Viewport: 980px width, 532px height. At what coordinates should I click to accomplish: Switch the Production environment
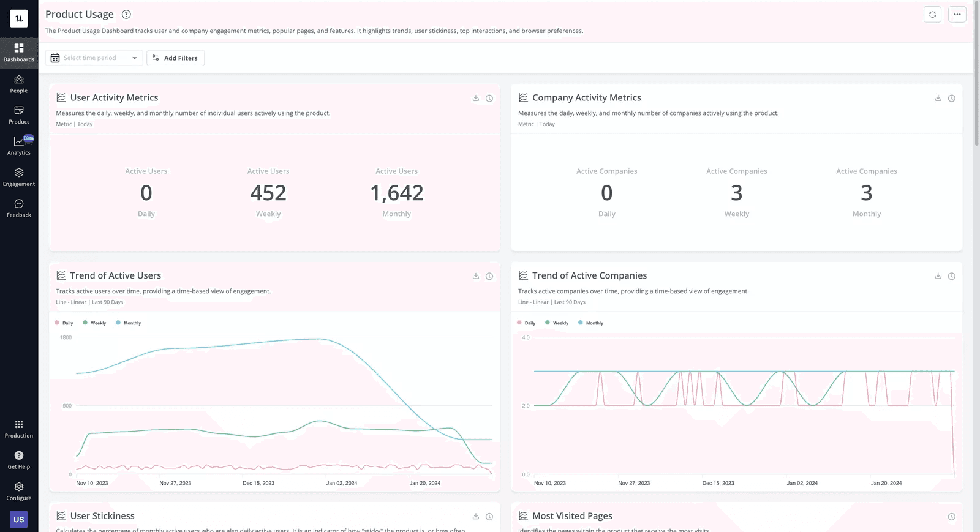click(19, 429)
